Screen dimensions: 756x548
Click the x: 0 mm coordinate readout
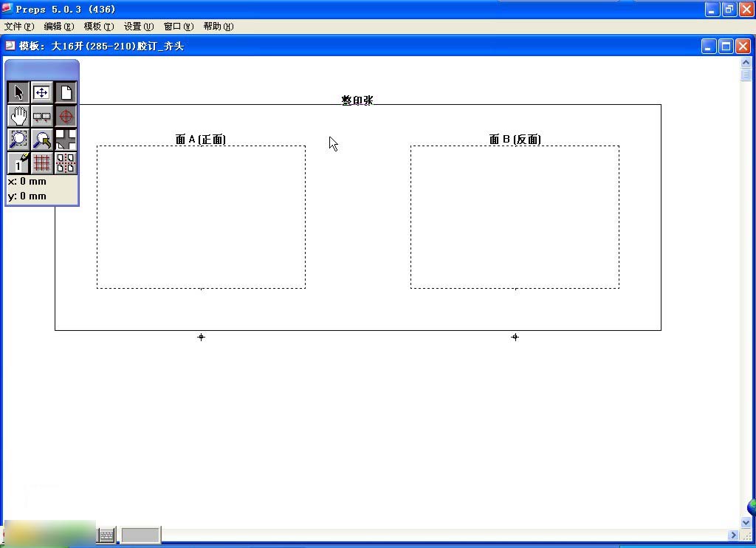point(27,182)
